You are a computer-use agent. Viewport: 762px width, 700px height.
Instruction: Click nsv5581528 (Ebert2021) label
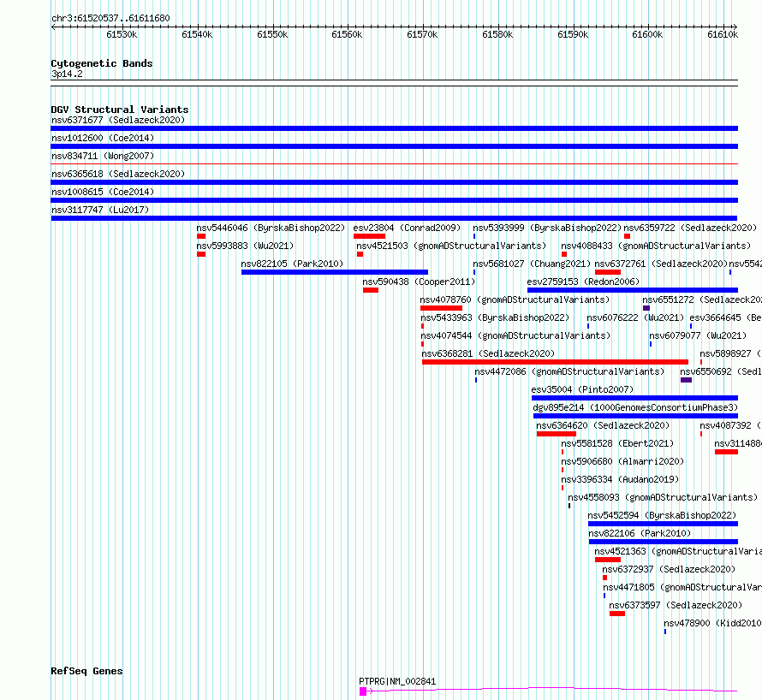point(617,443)
